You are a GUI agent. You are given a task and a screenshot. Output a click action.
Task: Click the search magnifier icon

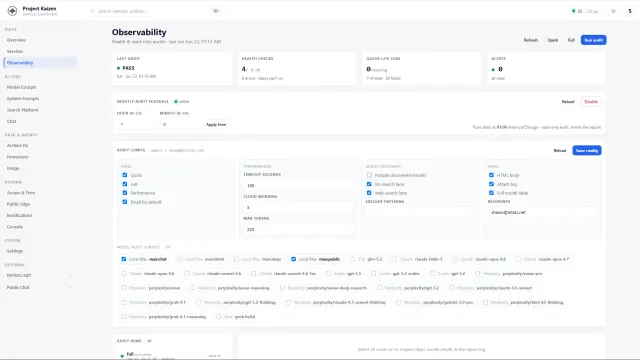[x=92, y=11]
